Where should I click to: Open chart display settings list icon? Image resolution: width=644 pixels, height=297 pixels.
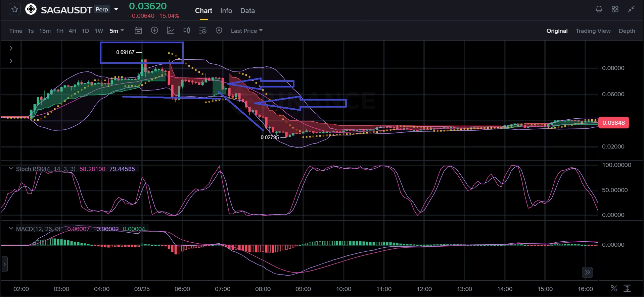(x=203, y=31)
